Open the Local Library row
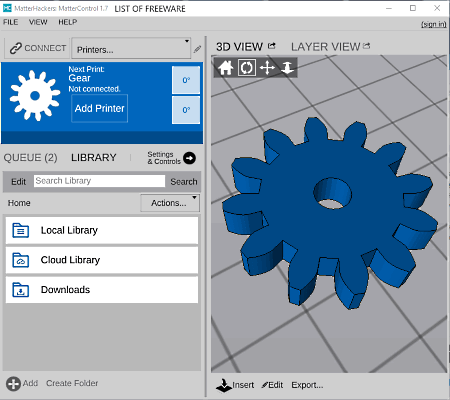The height and width of the screenshot is (400, 450). pos(102,230)
